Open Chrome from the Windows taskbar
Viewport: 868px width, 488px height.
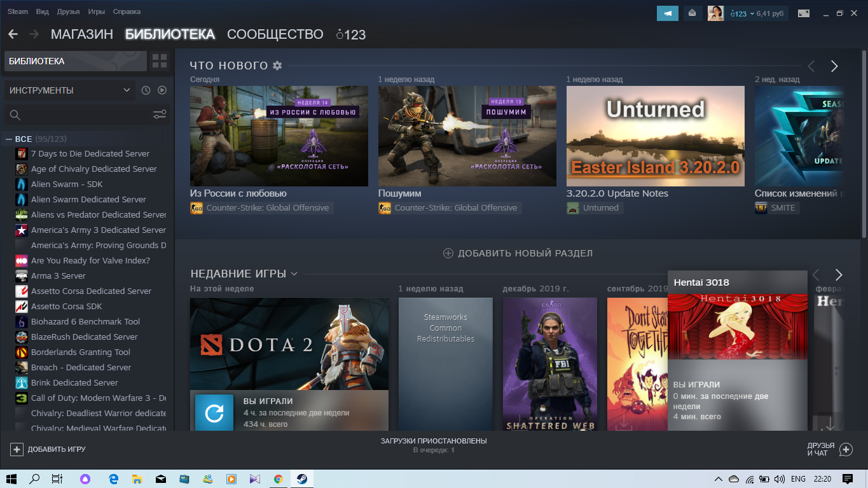(x=278, y=479)
